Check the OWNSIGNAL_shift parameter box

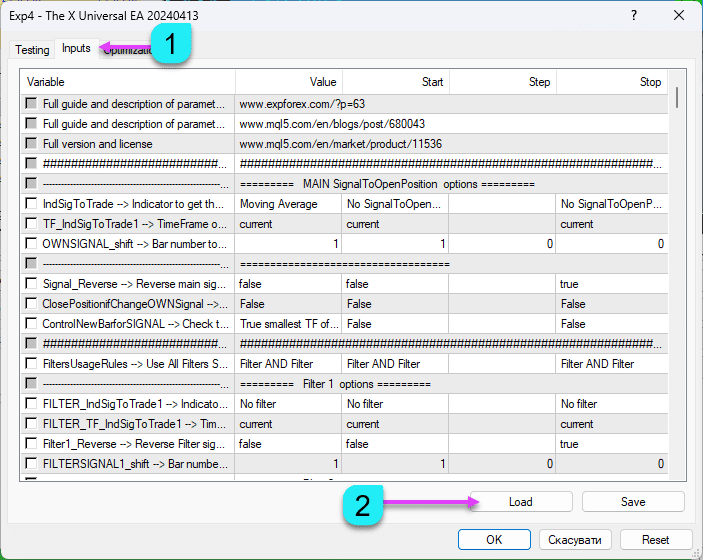click(32, 244)
